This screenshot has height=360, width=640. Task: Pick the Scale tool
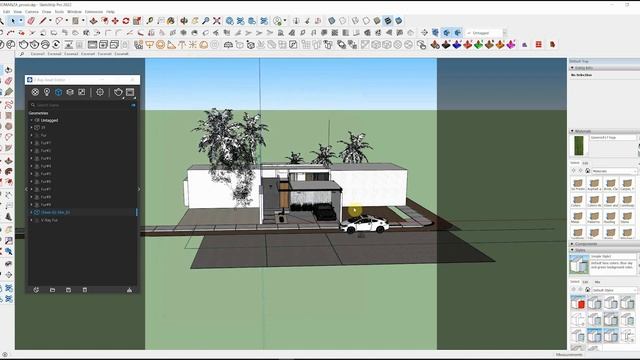click(x=137, y=21)
